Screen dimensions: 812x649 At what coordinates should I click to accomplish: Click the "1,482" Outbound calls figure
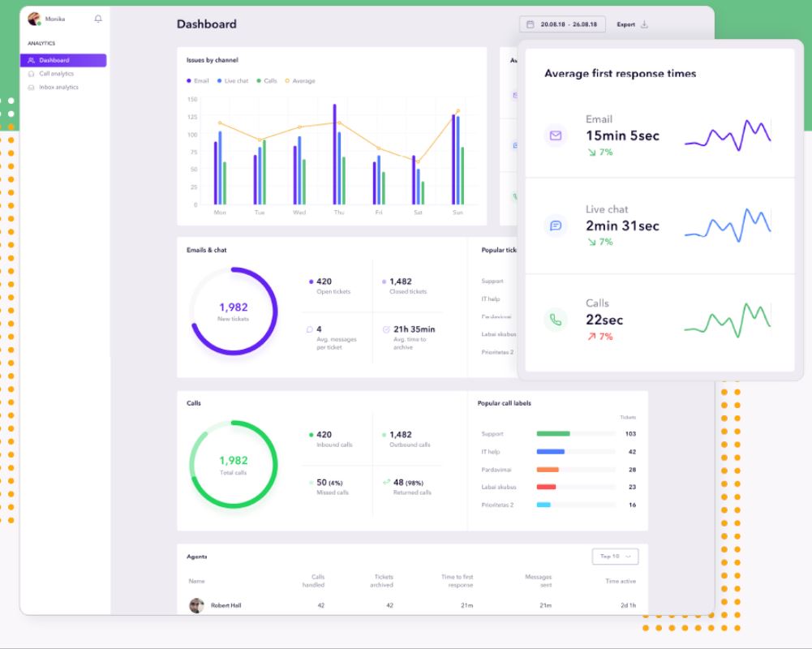pyautogui.click(x=400, y=435)
